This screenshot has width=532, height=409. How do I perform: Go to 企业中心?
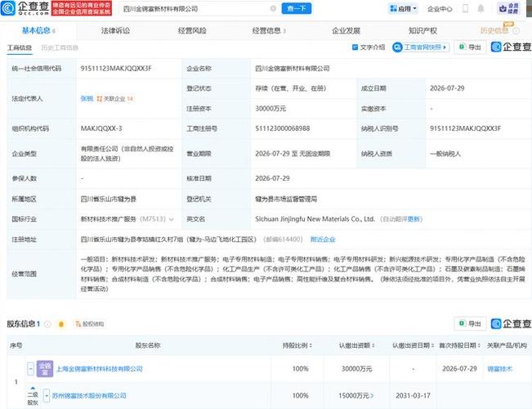pyautogui.click(x=440, y=9)
